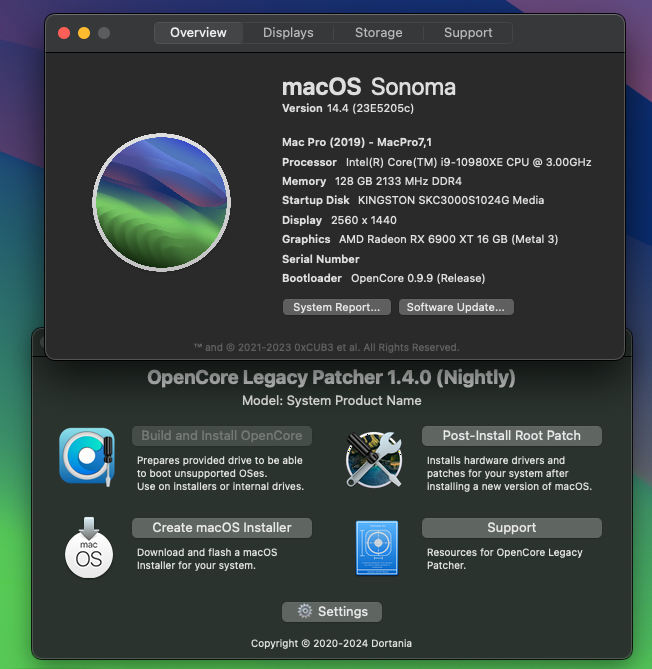Click the 'Installs hardware drivers' description text

[509, 474]
